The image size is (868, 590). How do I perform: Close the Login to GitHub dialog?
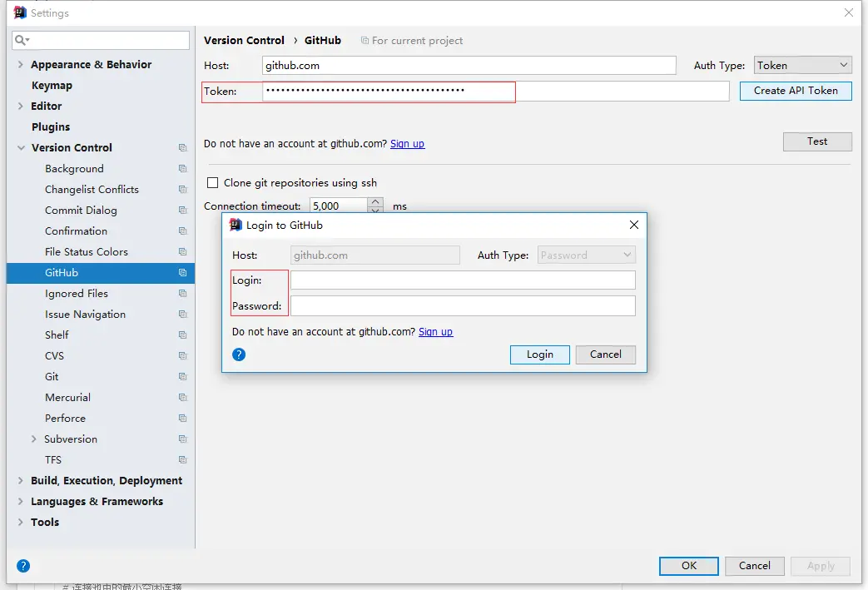pyautogui.click(x=634, y=225)
